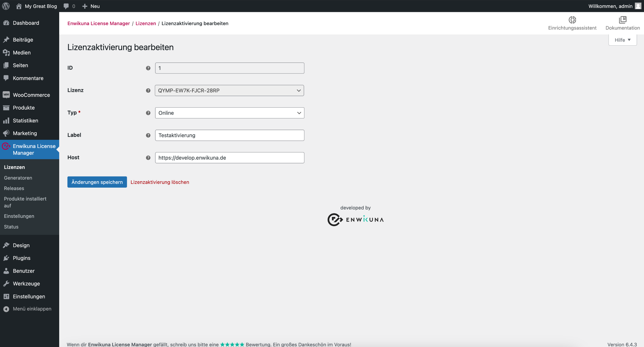Image resolution: width=644 pixels, height=347 pixels.
Task: Open the Generatoren submenu item
Action: (18, 178)
